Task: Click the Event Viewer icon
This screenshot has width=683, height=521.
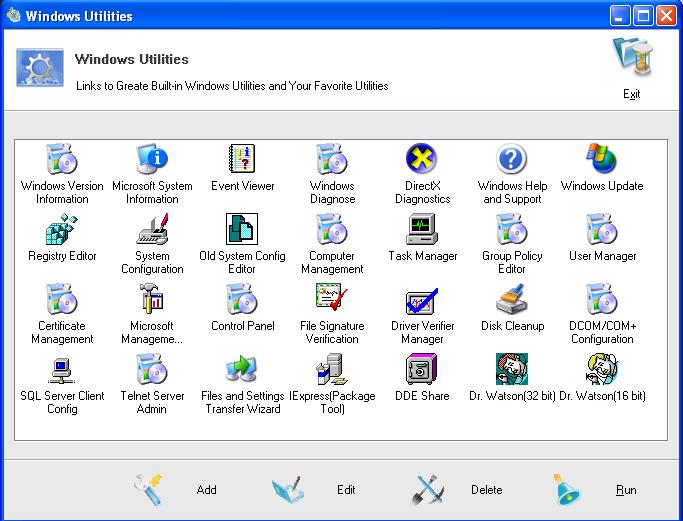Action: (x=242, y=159)
